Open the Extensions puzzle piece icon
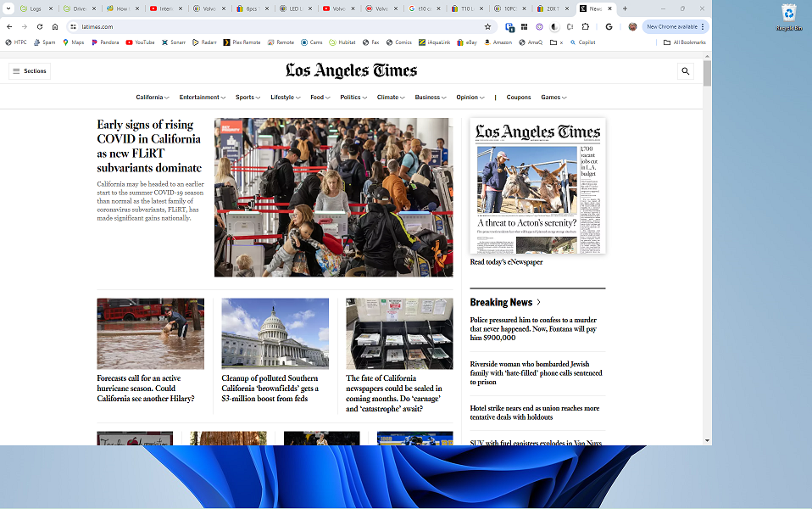The image size is (812, 509). 586,26
